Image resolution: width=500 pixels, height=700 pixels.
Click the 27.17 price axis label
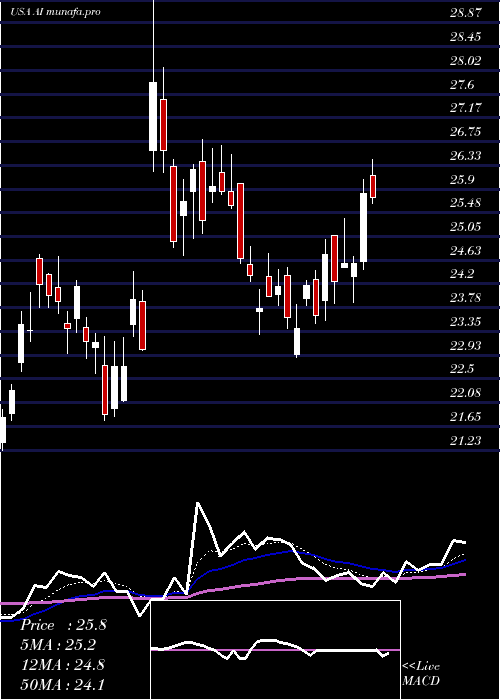tap(466, 108)
